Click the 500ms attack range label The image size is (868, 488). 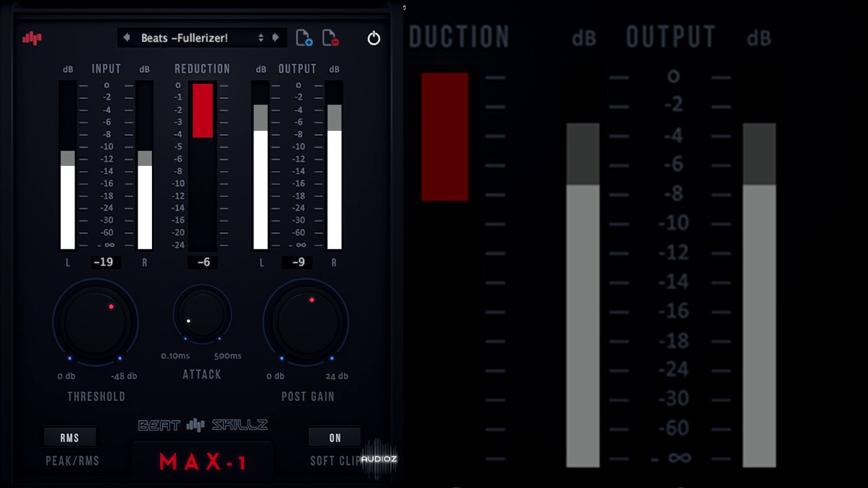coord(228,356)
